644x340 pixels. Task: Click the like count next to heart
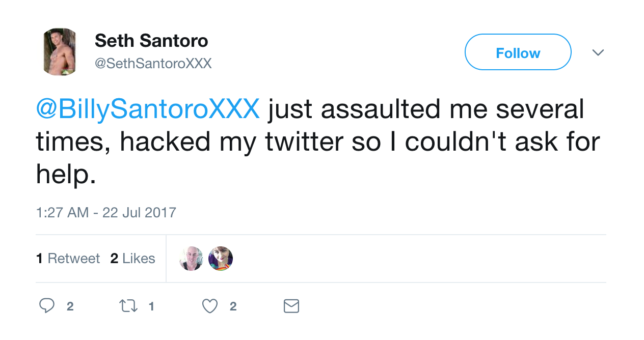[x=233, y=306]
